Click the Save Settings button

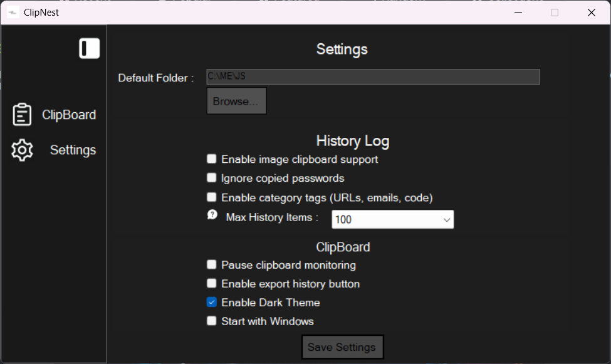(x=342, y=347)
